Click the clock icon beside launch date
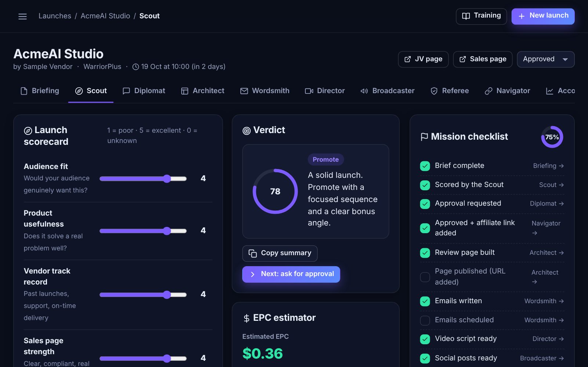This screenshot has height=367, width=588. 135,67
